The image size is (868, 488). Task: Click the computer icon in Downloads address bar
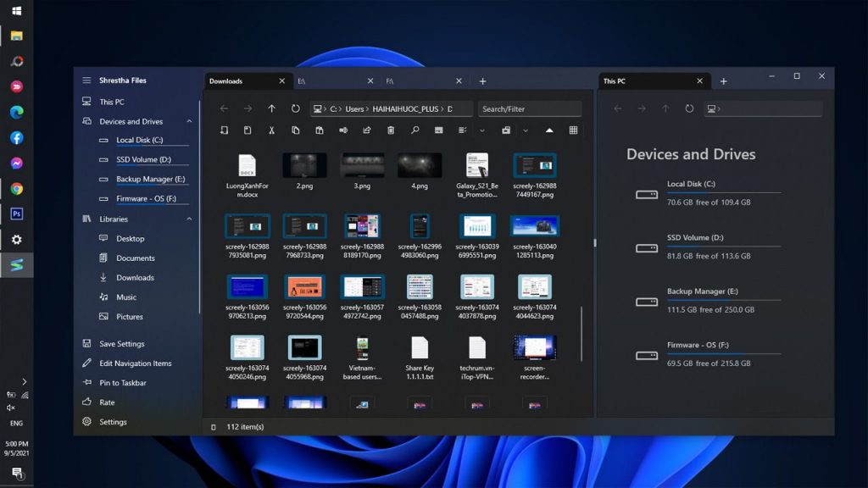pos(317,109)
